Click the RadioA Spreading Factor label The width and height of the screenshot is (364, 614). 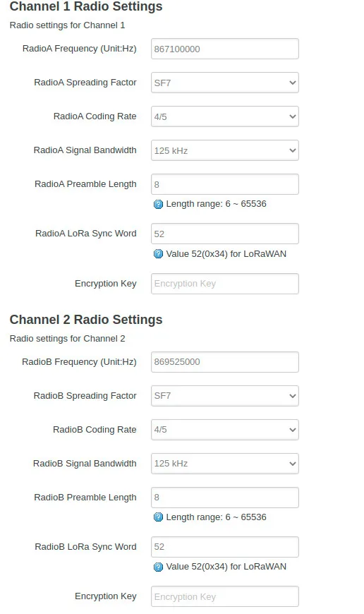(x=85, y=83)
